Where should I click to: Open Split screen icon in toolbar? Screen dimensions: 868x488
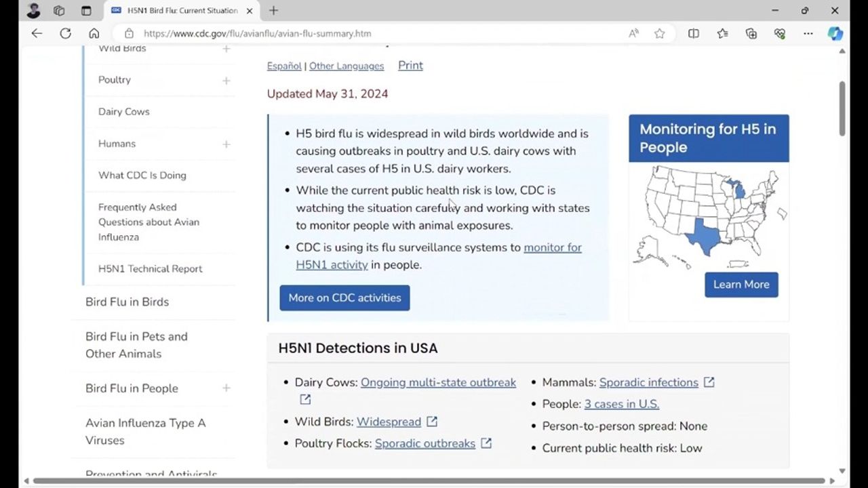pos(693,33)
